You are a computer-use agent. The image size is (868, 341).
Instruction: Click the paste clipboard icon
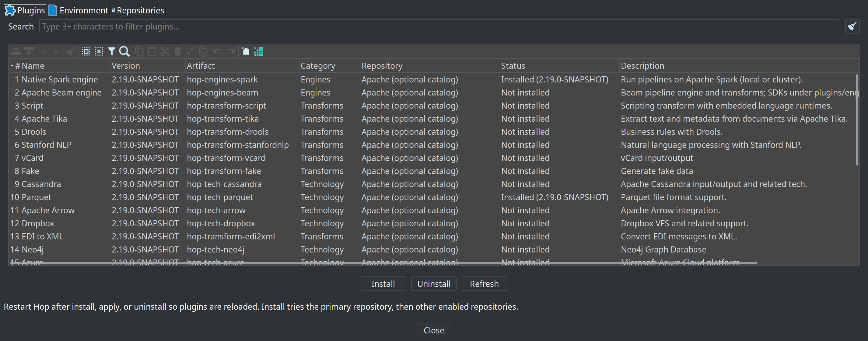click(x=152, y=51)
